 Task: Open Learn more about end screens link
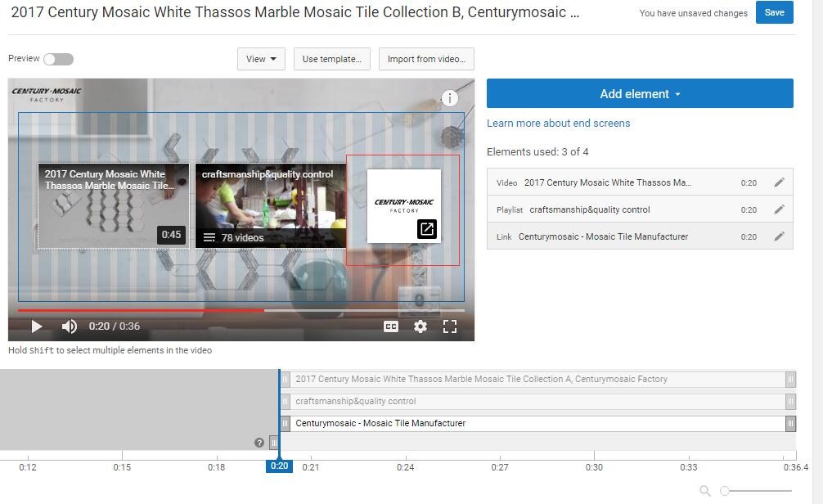(x=558, y=123)
